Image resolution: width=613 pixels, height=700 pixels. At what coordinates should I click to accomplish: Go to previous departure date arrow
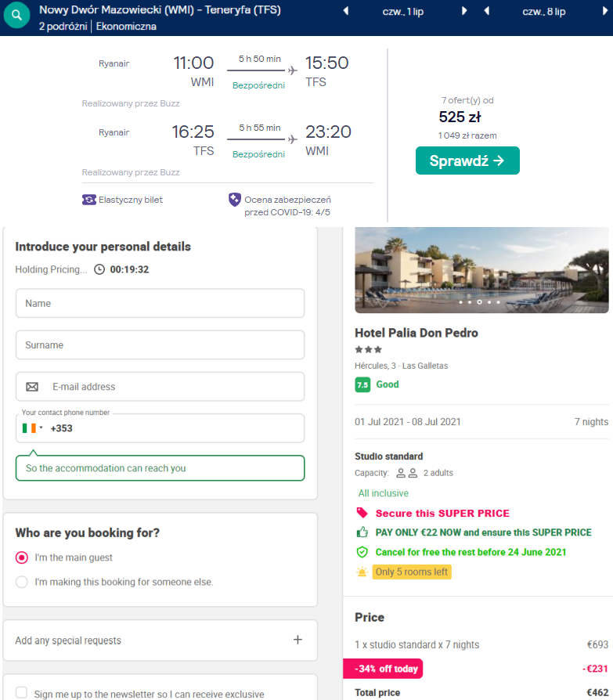coord(346,11)
